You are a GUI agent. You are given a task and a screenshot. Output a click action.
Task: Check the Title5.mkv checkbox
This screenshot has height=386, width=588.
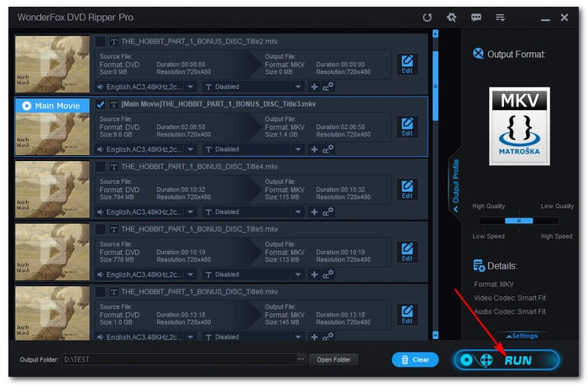(x=100, y=229)
